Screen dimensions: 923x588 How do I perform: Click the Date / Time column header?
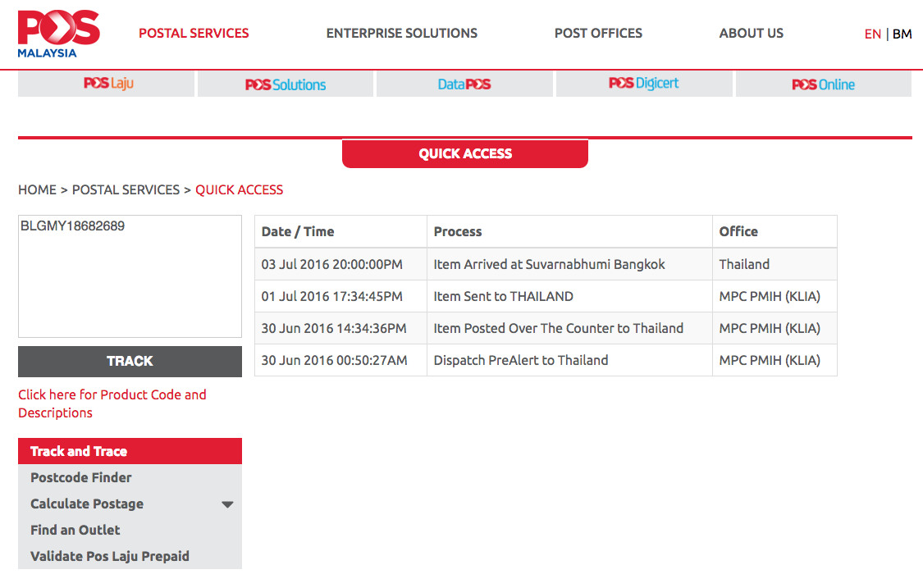tap(340, 232)
